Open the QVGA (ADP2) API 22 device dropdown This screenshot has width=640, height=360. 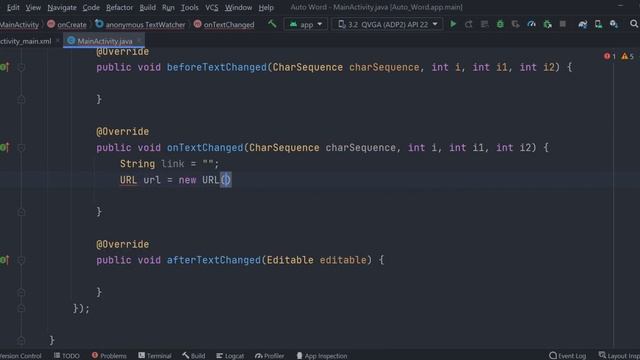coord(387,24)
